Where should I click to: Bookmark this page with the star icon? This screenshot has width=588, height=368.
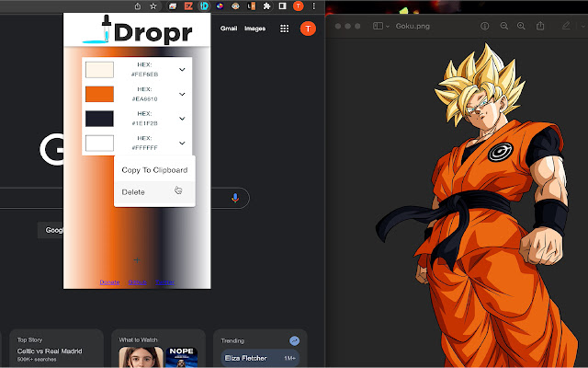(x=153, y=6)
